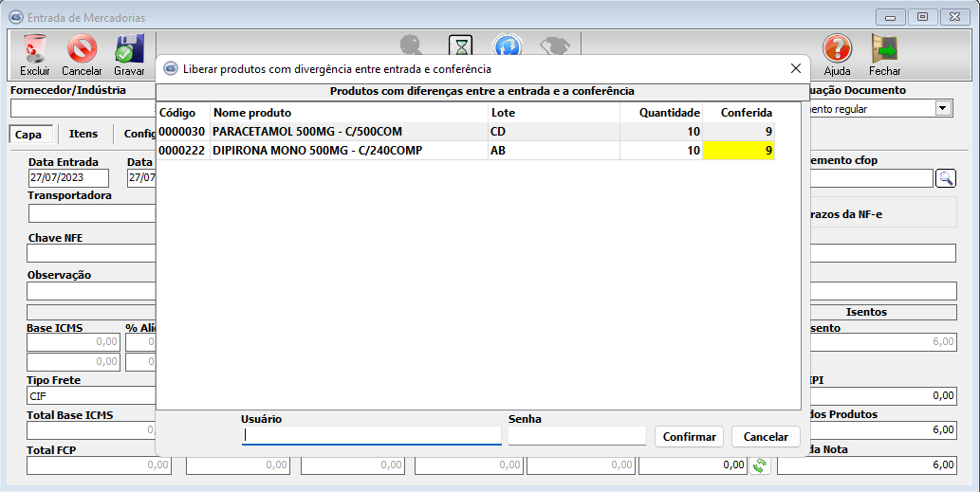Expand the Situação Documento dropdown
This screenshot has height=492, width=980.
point(942,109)
